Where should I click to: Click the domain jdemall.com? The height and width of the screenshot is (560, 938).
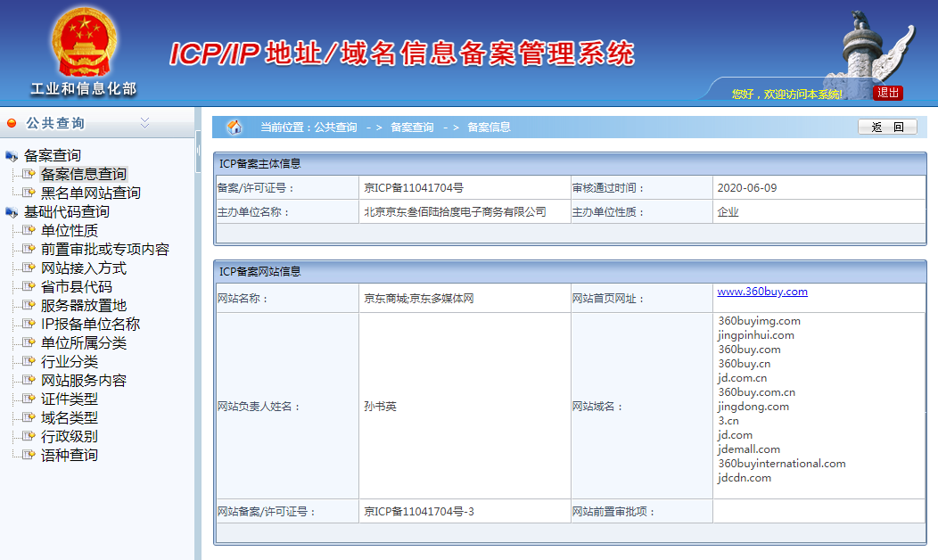[x=749, y=449]
